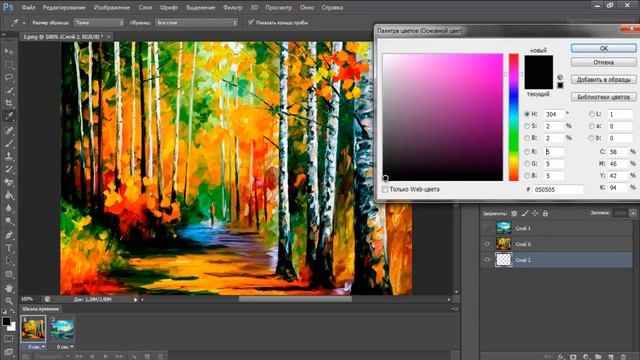640x360 pixels.
Task: Select the L lightness radio button
Action: pyautogui.click(x=591, y=114)
